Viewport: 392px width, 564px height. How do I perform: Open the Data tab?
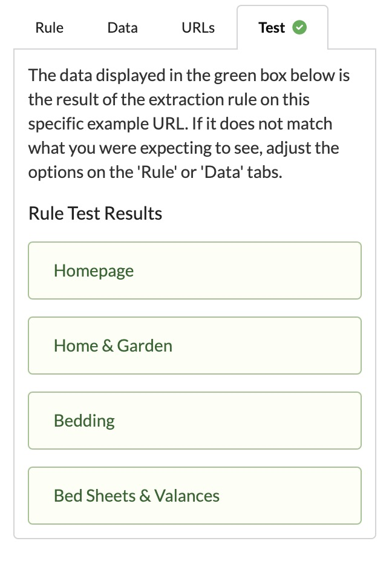(x=122, y=28)
